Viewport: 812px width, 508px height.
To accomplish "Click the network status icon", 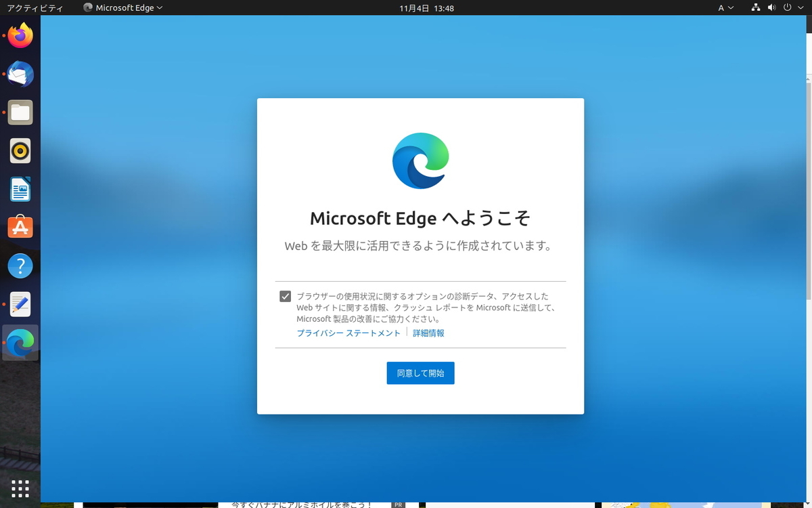I will (x=757, y=8).
